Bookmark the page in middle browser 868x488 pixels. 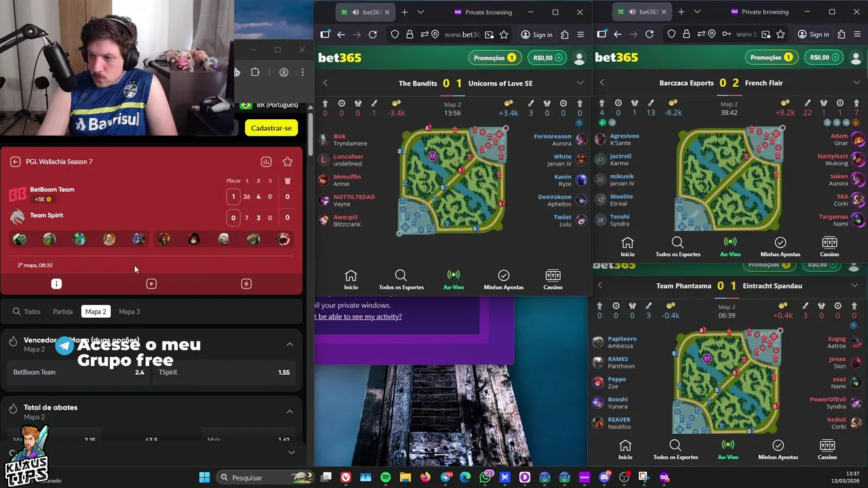(504, 35)
